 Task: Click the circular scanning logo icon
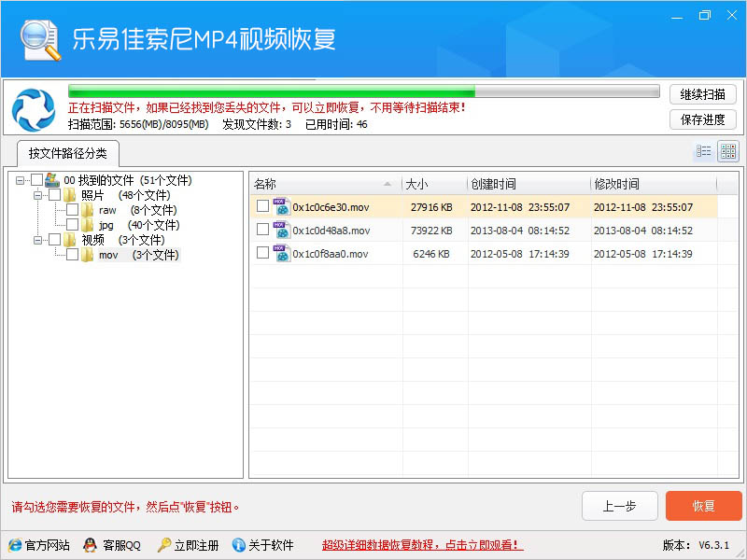pos(33,109)
